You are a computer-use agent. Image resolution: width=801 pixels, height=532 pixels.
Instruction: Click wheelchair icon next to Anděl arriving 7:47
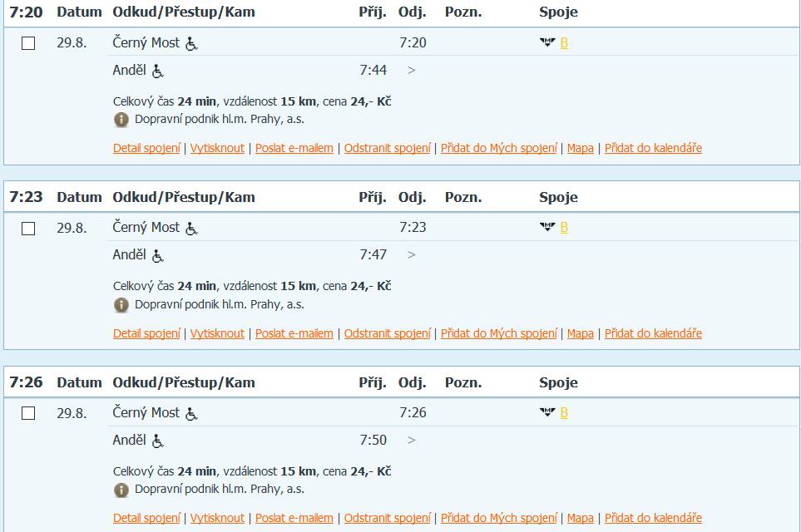click(x=158, y=256)
